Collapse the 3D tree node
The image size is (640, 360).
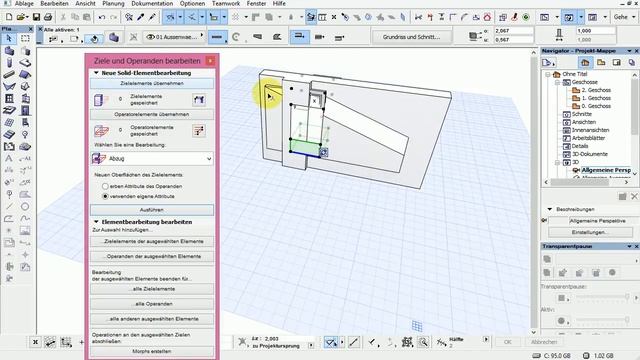click(558, 162)
